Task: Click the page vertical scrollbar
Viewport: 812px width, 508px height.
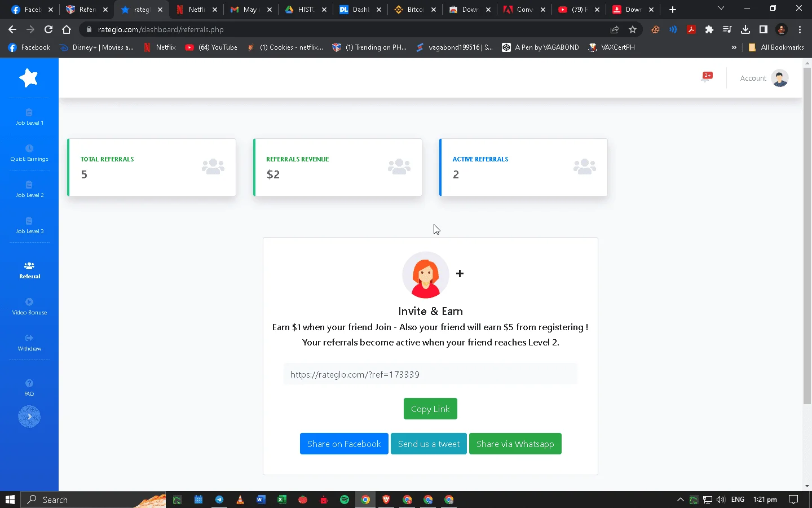Action: pos(807,235)
